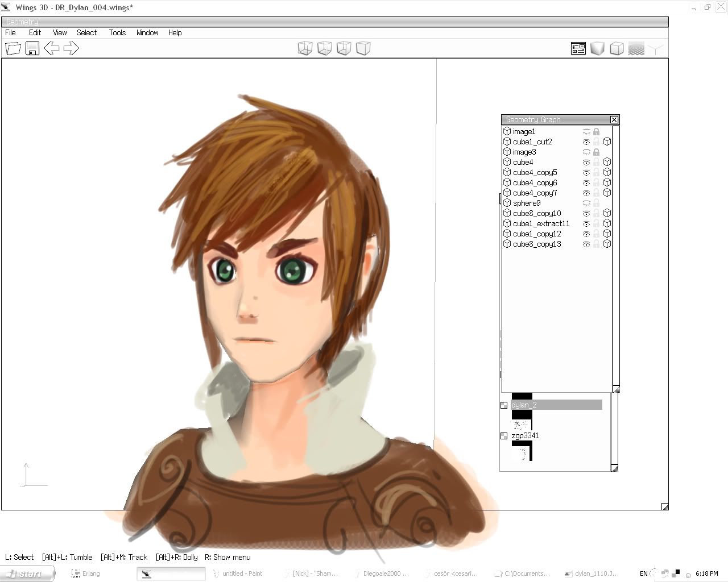Toggle wireframe cube icon for cube4_copy5
Viewport: 728px width, 582px height.
[x=607, y=172]
